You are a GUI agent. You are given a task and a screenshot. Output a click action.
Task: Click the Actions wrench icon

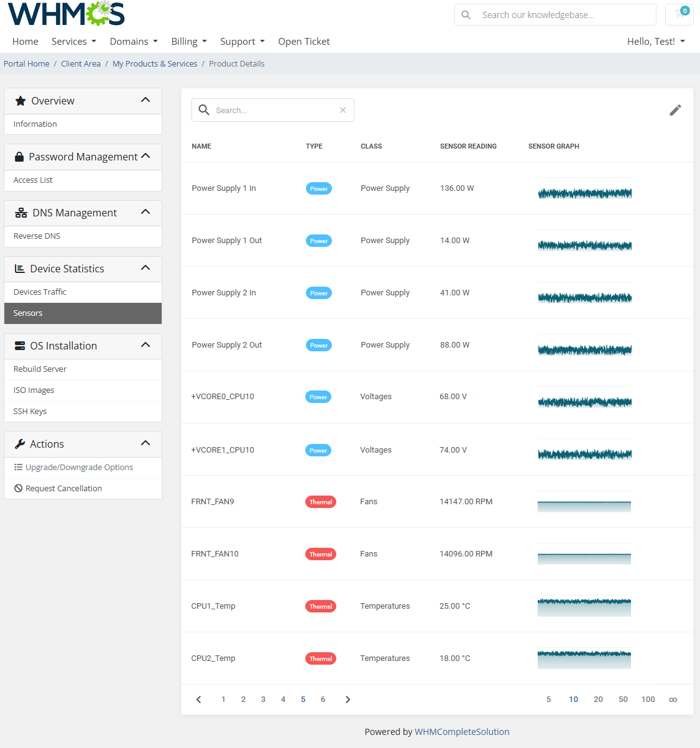tap(20, 444)
